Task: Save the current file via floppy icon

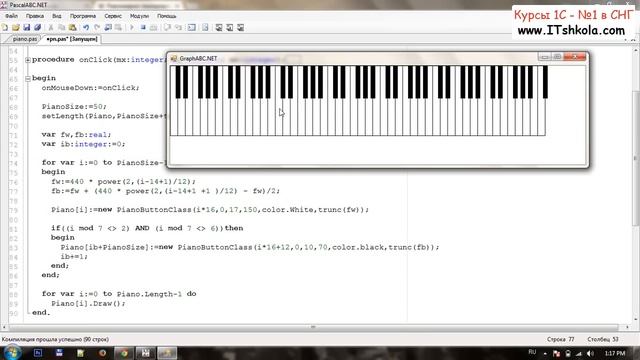Action: [x=27, y=27]
